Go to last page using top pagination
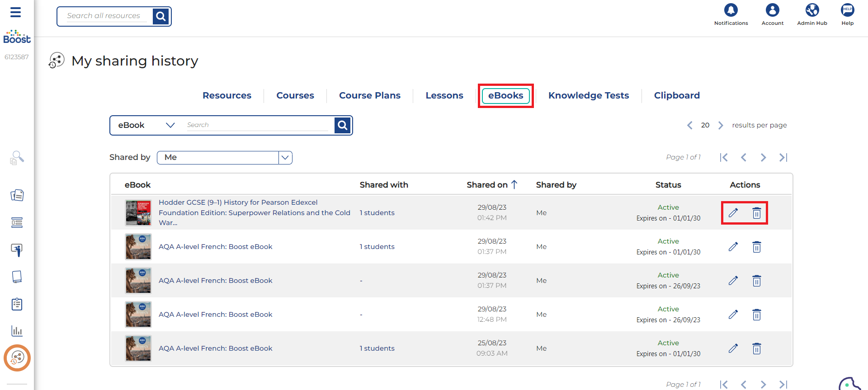Screen dimensions: 868x390 tap(783, 157)
